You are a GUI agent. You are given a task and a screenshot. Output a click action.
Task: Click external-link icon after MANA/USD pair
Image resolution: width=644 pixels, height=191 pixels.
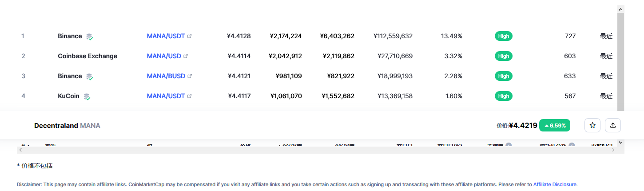click(186, 56)
